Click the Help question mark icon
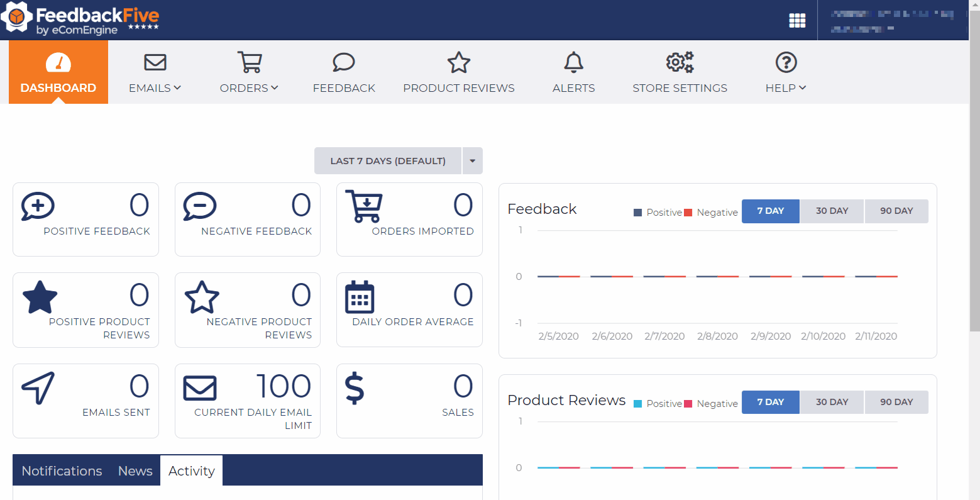The height and width of the screenshot is (500, 980). click(785, 62)
